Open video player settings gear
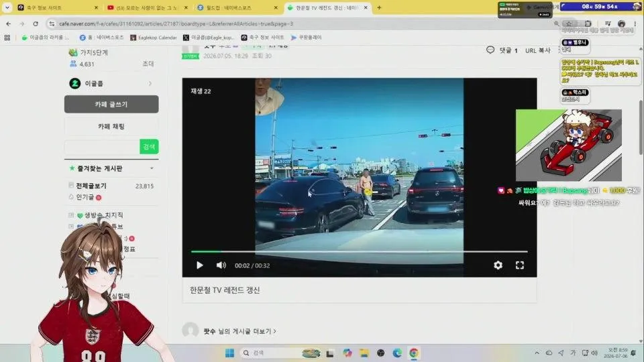644x362 pixels. click(498, 265)
